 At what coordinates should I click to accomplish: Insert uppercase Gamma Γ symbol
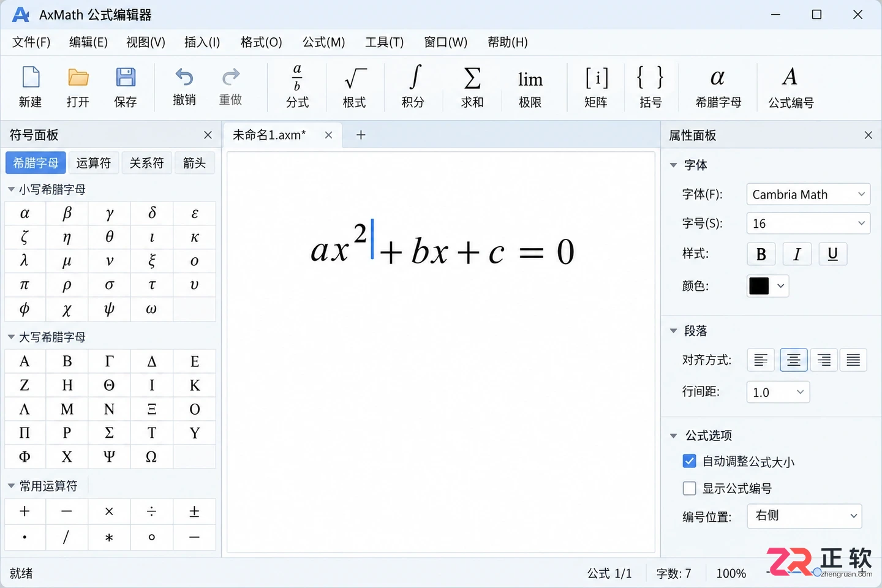109,361
